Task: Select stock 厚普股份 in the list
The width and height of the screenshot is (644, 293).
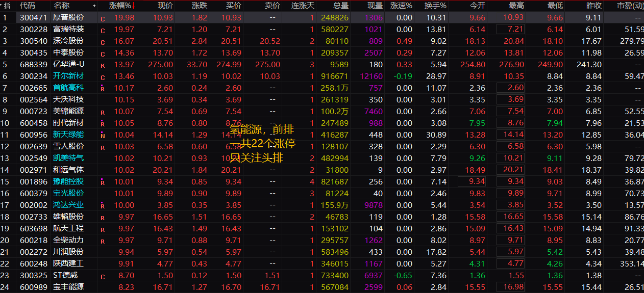Action: pyautogui.click(x=68, y=17)
